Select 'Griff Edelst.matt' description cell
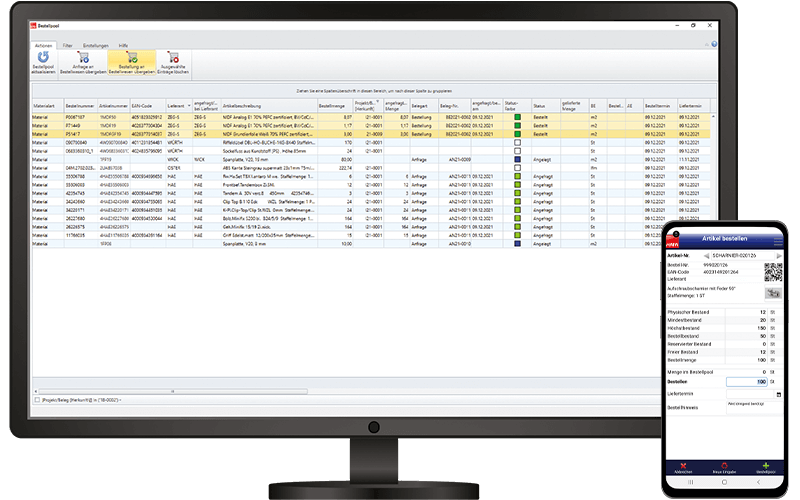This screenshot has height=500, width=800. pyautogui.click(x=269, y=236)
